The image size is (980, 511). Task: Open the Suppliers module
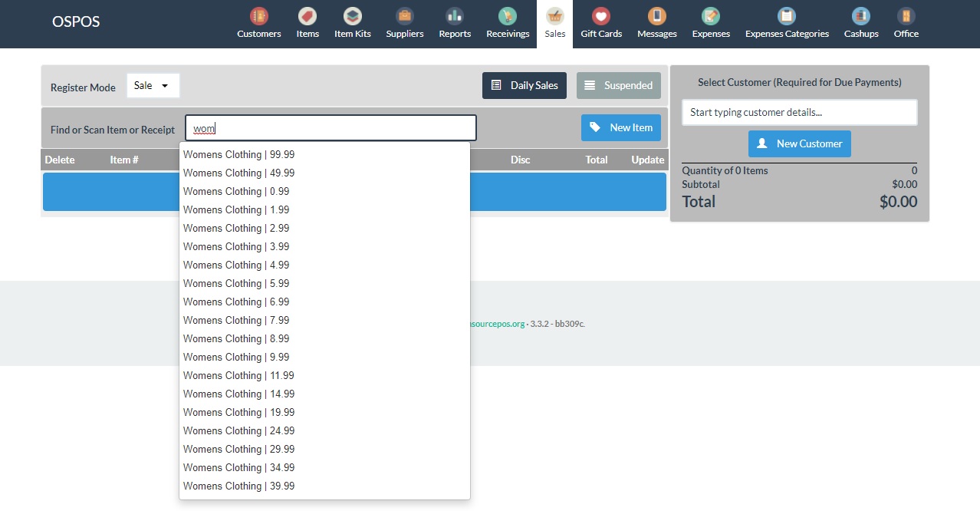tap(404, 24)
